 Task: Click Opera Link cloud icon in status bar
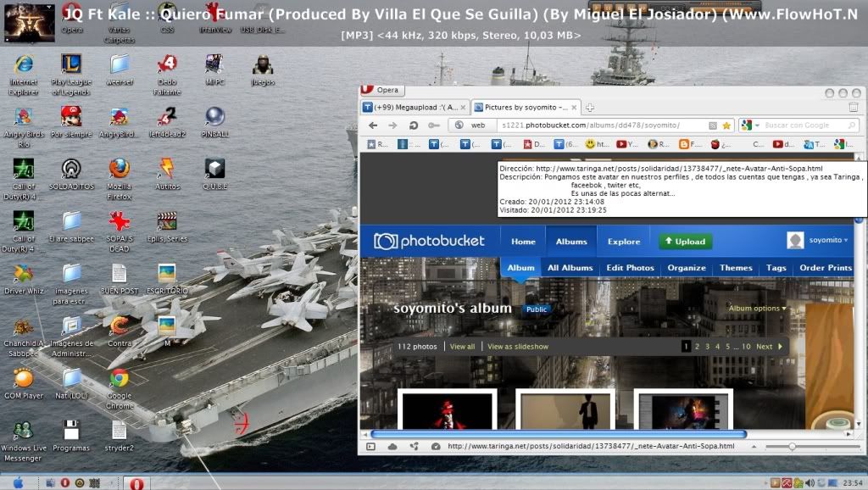tap(392, 446)
